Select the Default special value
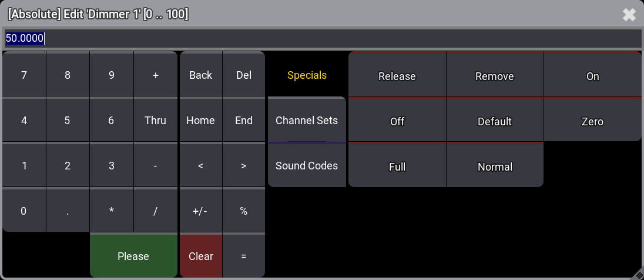The height and width of the screenshot is (280, 644). click(495, 121)
